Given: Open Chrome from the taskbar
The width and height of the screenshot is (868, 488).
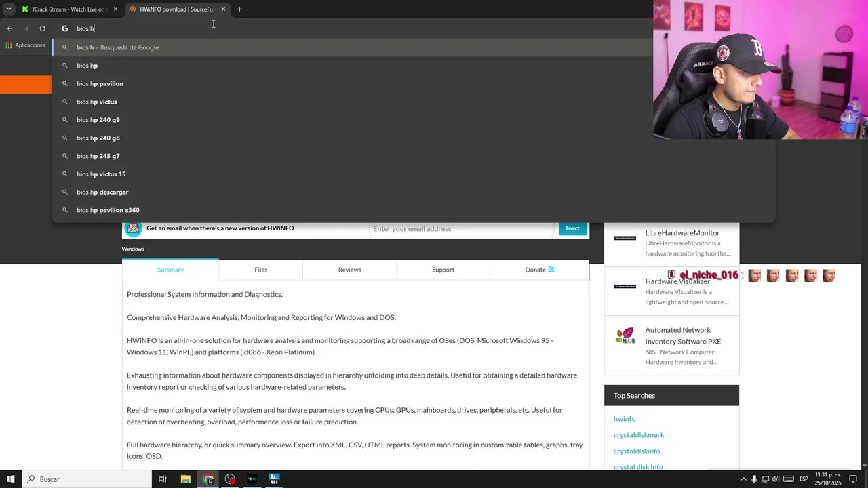Looking at the screenshot, I should click(208, 479).
